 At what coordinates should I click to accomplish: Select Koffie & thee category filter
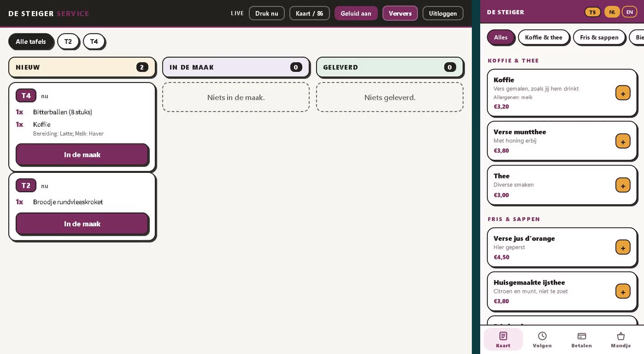pos(543,37)
